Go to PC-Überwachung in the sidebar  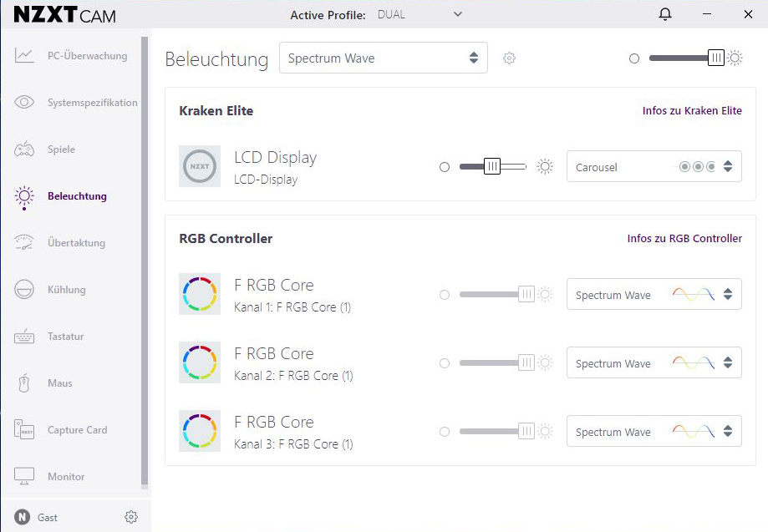87,56
